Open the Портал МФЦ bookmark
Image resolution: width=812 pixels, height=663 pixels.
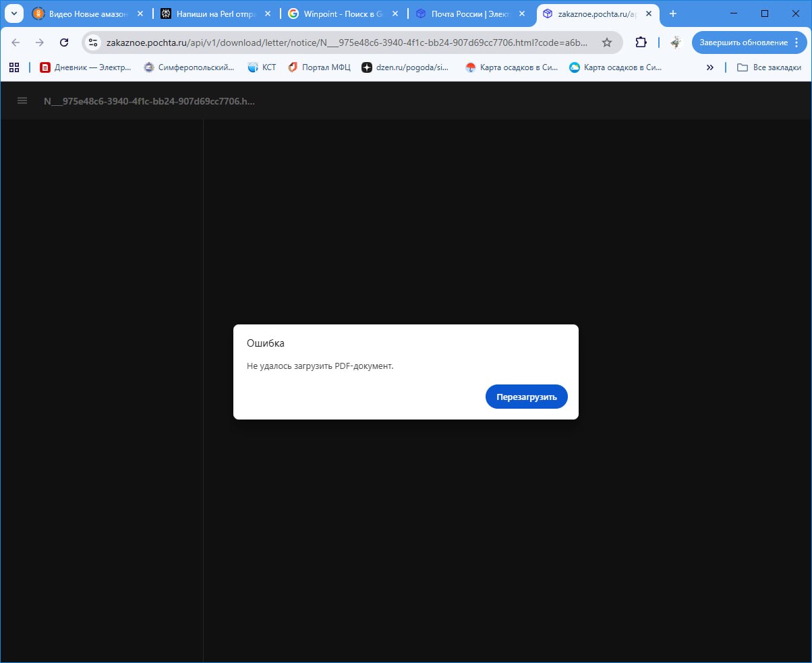[319, 67]
